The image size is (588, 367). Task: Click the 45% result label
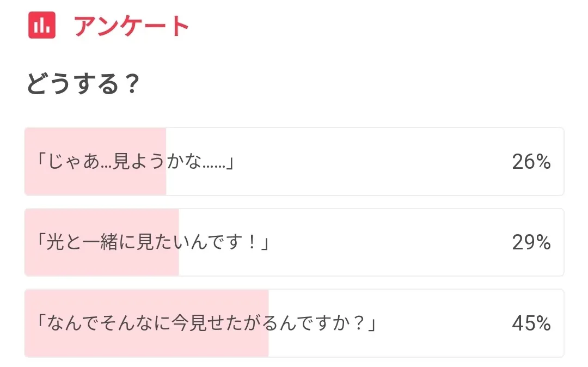pos(531,323)
